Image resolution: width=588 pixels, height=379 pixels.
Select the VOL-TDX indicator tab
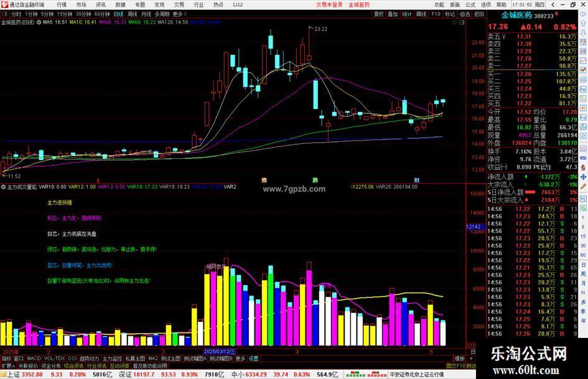coord(54,358)
